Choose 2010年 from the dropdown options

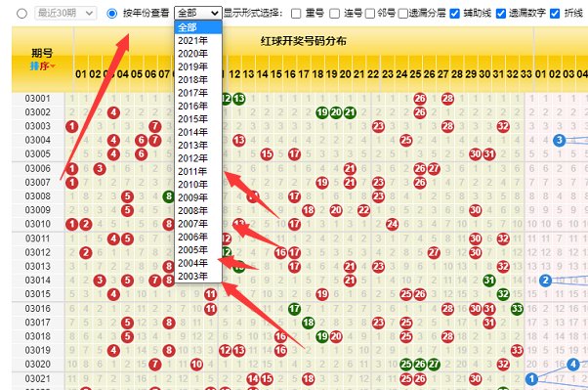(x=198, y=185)
